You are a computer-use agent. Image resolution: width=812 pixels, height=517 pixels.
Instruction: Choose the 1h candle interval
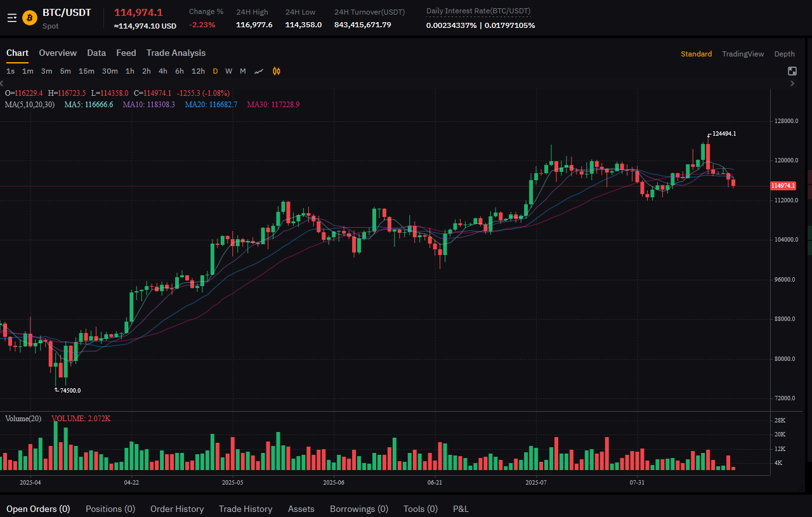[x=129, y=71]
